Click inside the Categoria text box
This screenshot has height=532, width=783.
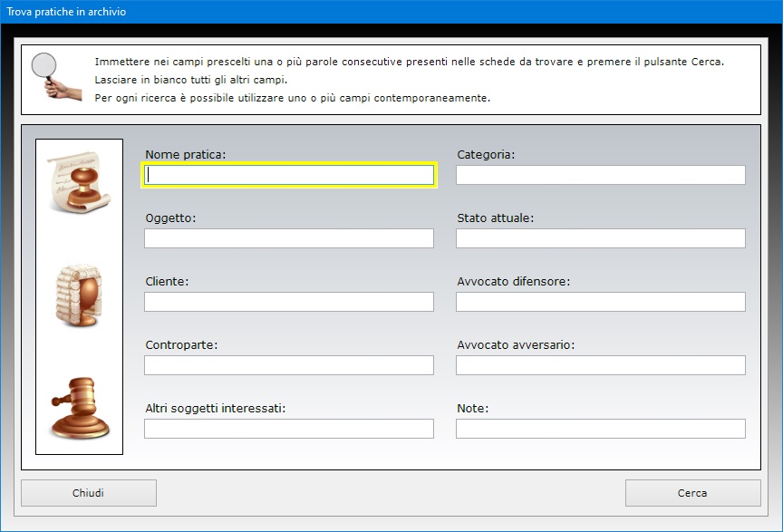(x=600, y=175)
